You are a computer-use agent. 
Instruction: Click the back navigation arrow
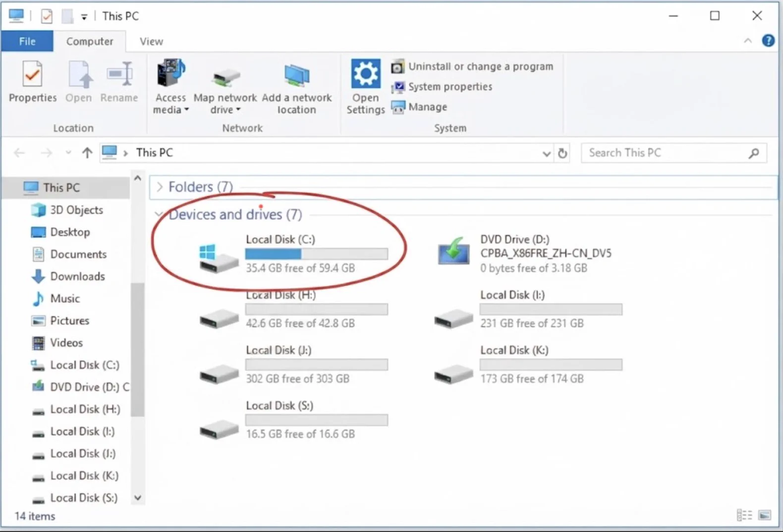19,153
